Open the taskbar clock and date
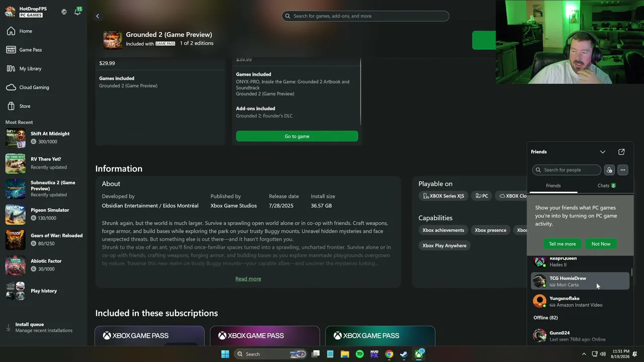This screenshot has width=644, height=362. (621, 354)
